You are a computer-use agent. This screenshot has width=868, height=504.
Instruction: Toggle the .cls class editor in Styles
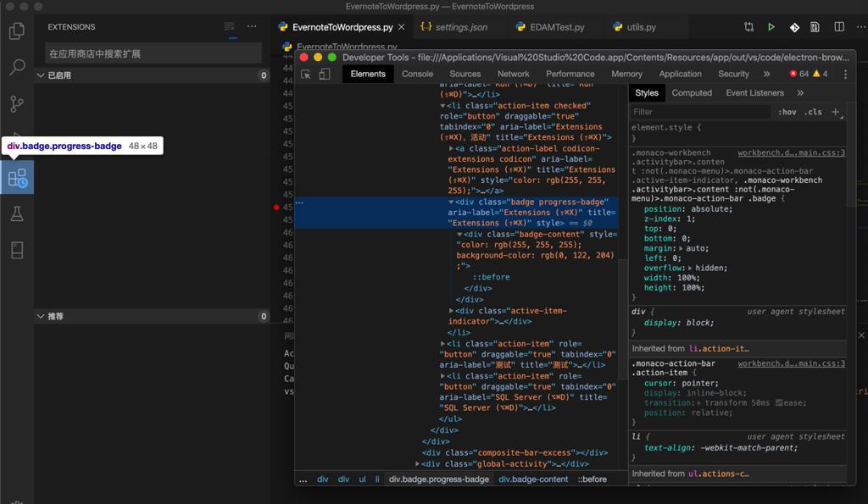812,112
